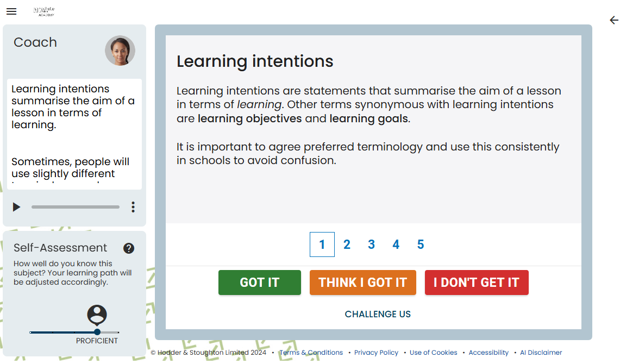Open the audio player more options menu

pos(133,207)
